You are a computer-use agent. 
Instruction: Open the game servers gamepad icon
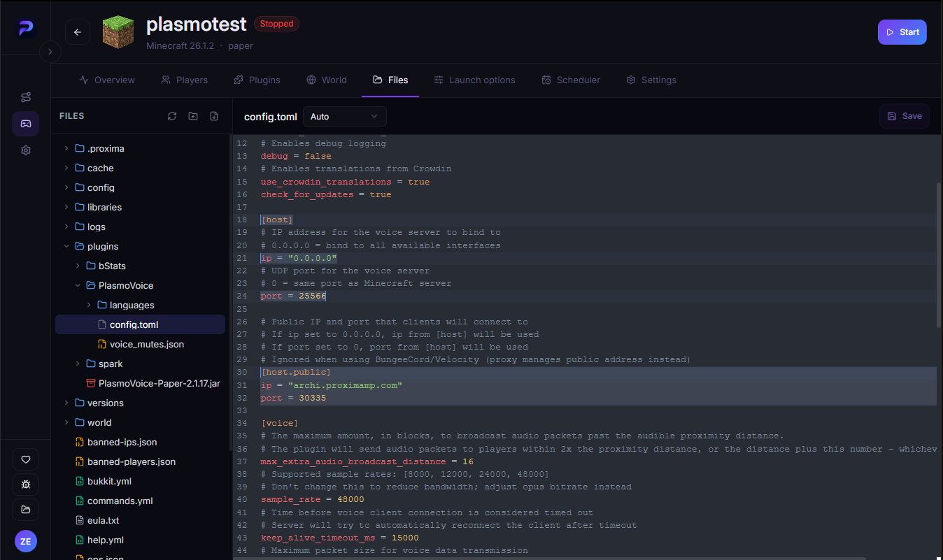tap(26, 124)
